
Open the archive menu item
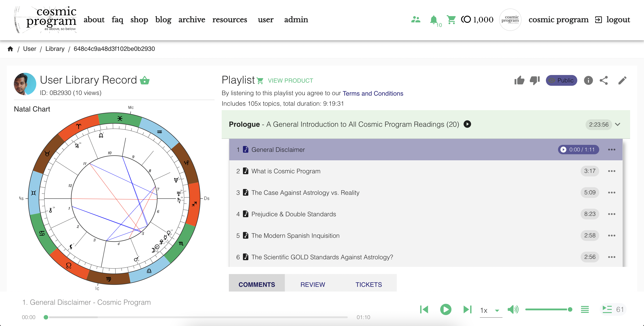click(x=191, y=19)
